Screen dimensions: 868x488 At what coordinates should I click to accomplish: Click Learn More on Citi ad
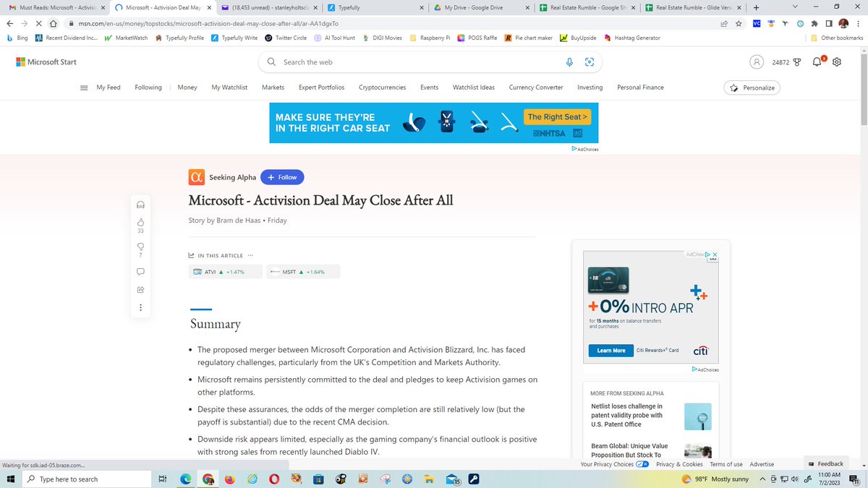(x=611, y=351)
